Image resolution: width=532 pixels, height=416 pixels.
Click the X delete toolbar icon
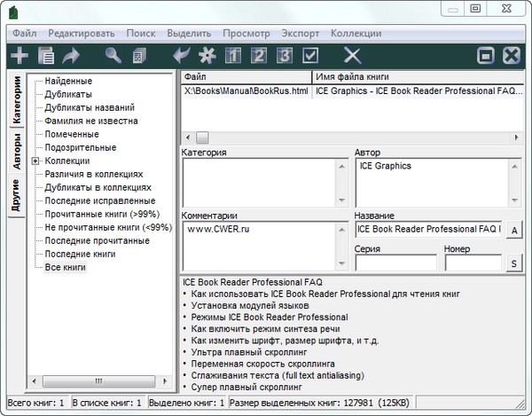click(x=352, y=56)
